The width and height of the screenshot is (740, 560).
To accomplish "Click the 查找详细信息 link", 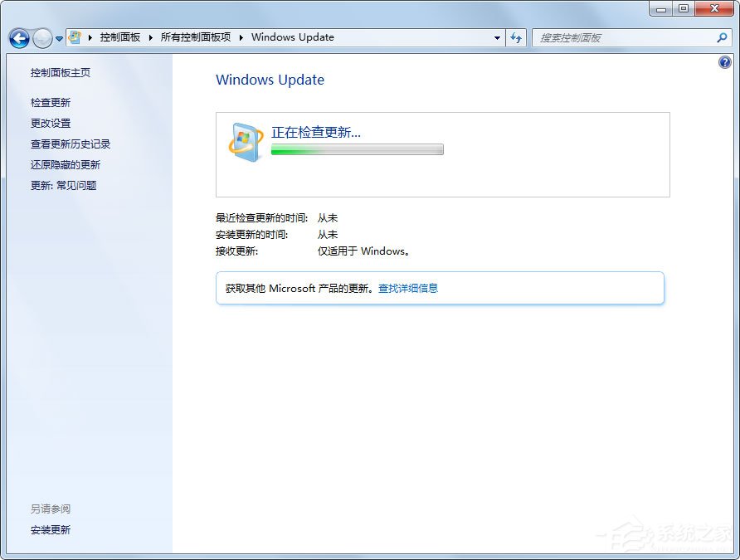I will tap(409, 288).
